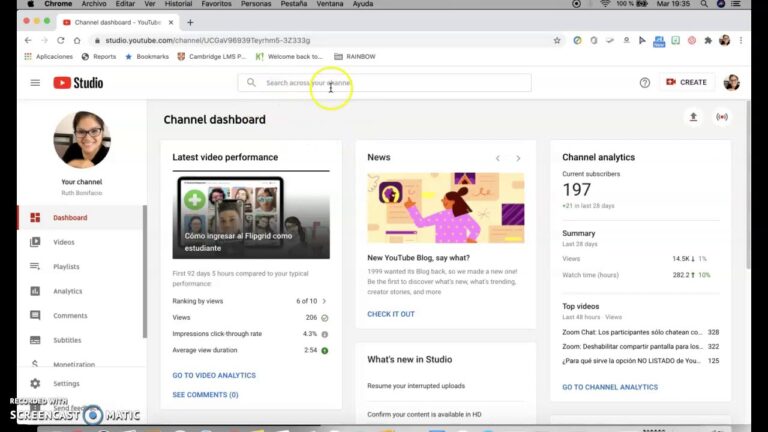Open the Ventana menu in menu bar

pyautogui.click(x=330, y=4)
